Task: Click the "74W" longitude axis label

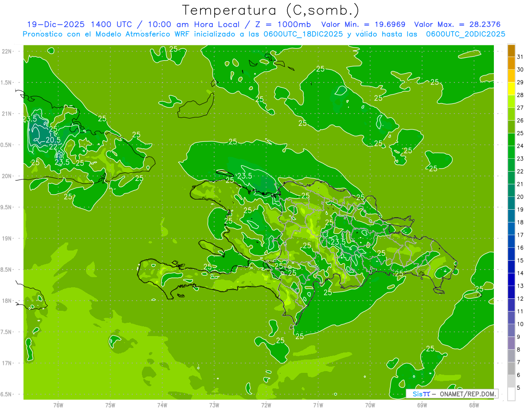Action: [162, 405]
